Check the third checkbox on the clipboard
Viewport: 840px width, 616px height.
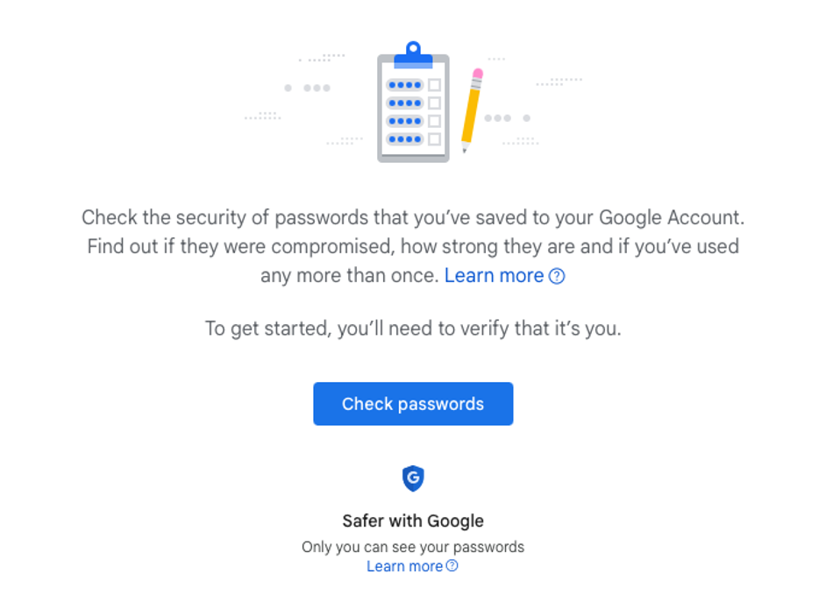436,121
